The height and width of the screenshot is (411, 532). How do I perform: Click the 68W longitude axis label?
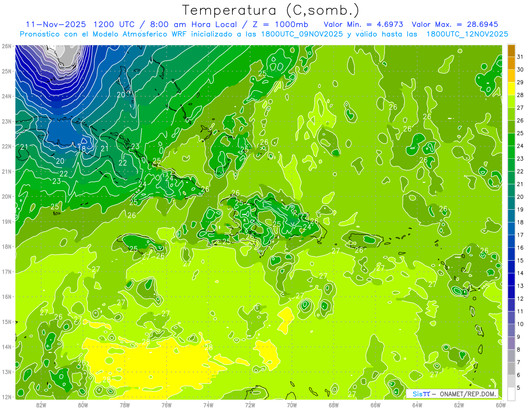pyautogui.click(x=333, y=405)
